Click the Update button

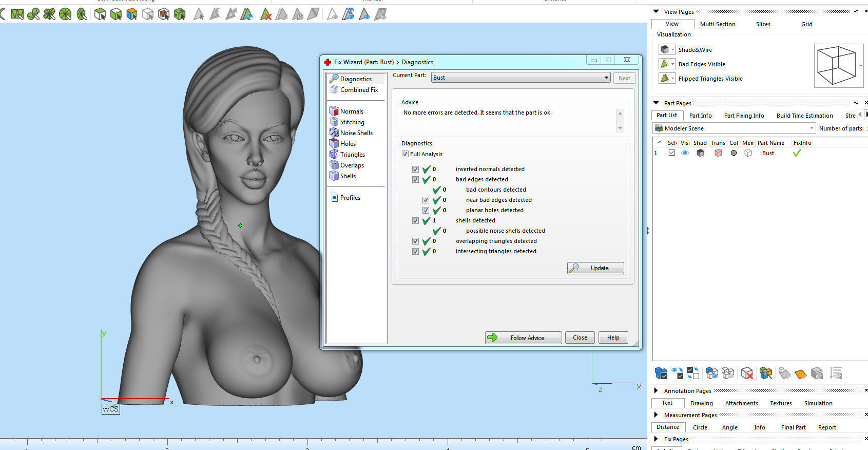click(x=595, y=268)
